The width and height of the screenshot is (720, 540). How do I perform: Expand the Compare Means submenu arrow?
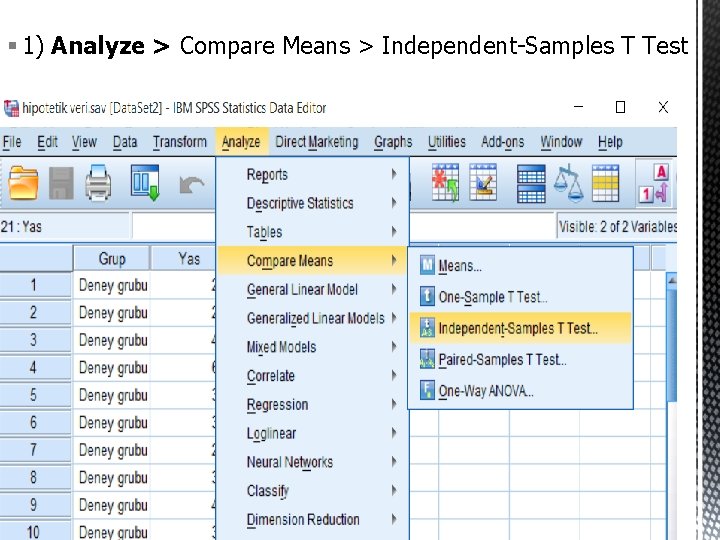[x=394, y=260]
